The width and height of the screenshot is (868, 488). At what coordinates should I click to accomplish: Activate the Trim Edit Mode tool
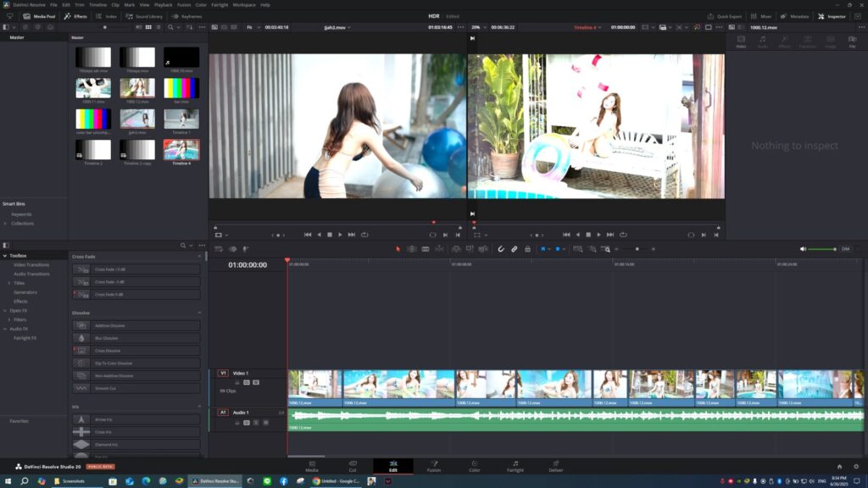tap(412, 249)
